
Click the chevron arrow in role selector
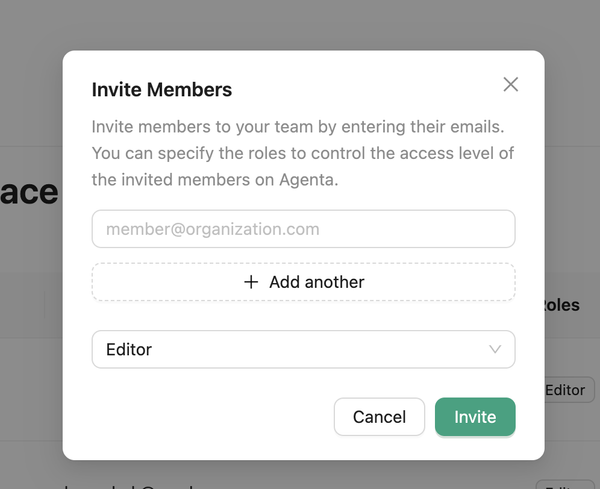click(x=495, y=350)
